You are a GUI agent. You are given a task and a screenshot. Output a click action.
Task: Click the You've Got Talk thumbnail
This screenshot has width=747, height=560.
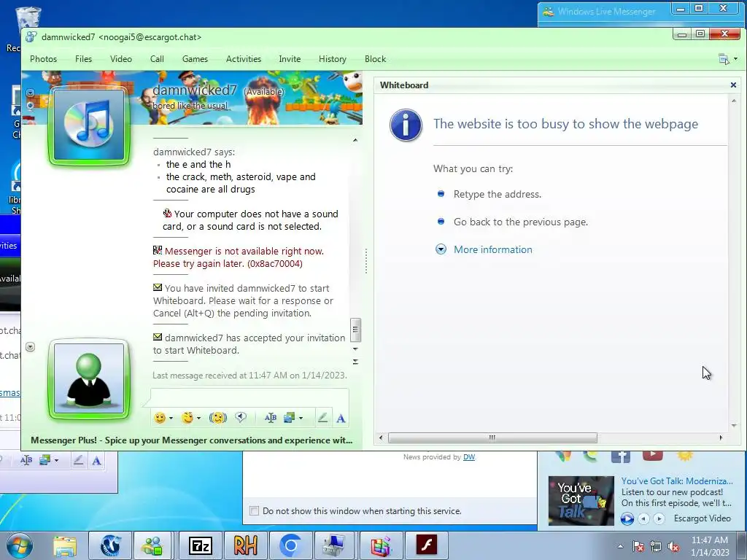pyautogui.click(x=581, y=501)
